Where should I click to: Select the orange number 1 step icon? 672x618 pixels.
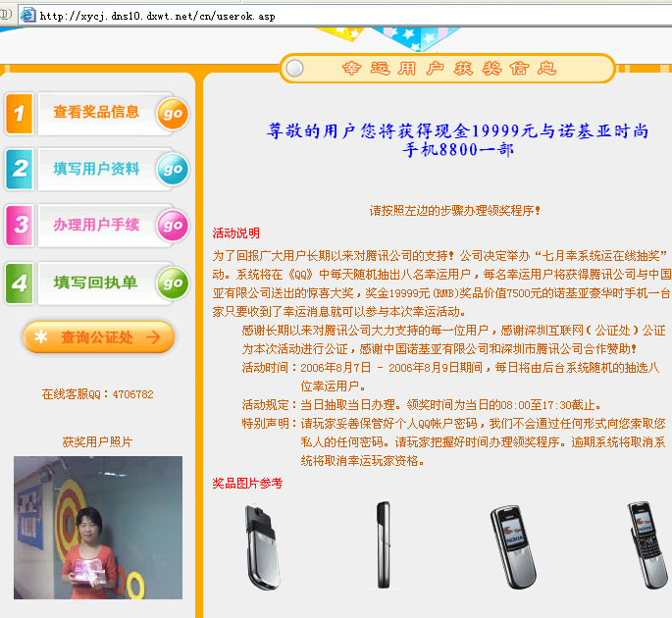(20, 114)
